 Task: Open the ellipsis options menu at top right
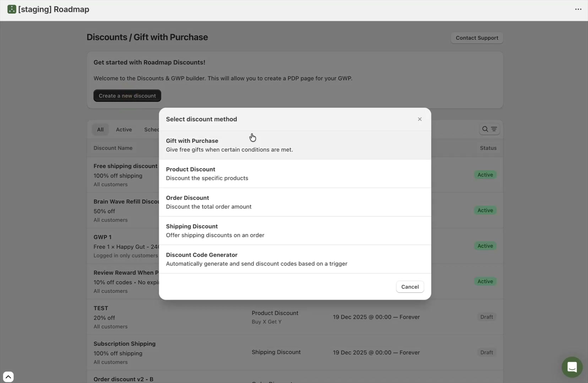pos(578,9)
